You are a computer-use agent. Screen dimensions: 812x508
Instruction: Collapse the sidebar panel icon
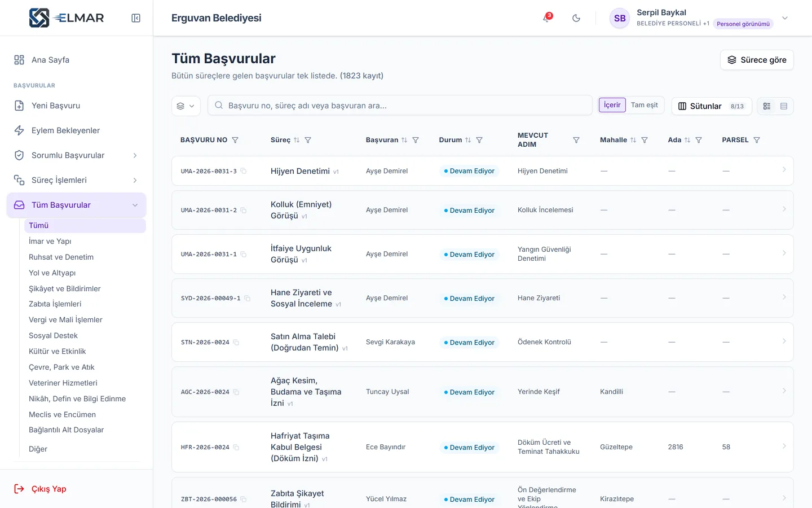[136, 18]
